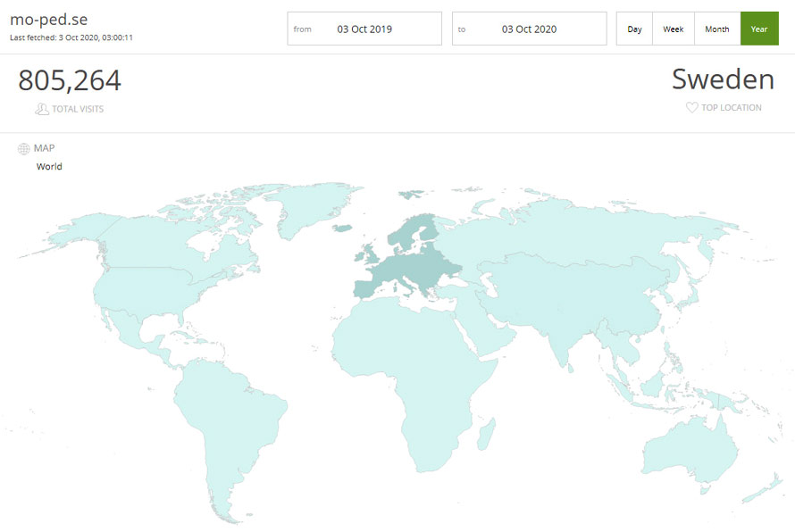
Task: Select Iceland on the world map
Action: click(343, 228)
